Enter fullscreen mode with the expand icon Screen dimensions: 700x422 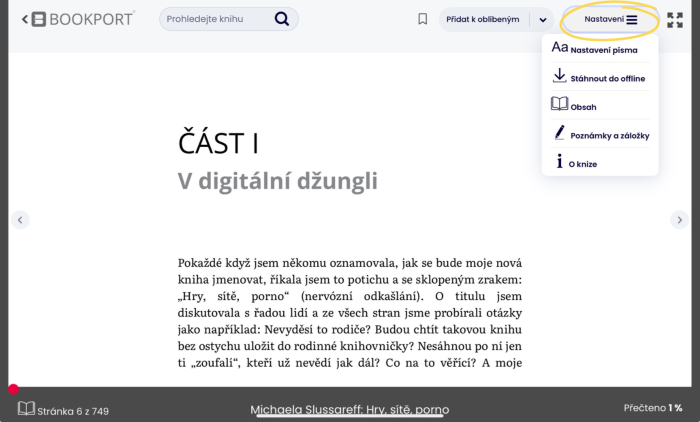click(675, 20)
